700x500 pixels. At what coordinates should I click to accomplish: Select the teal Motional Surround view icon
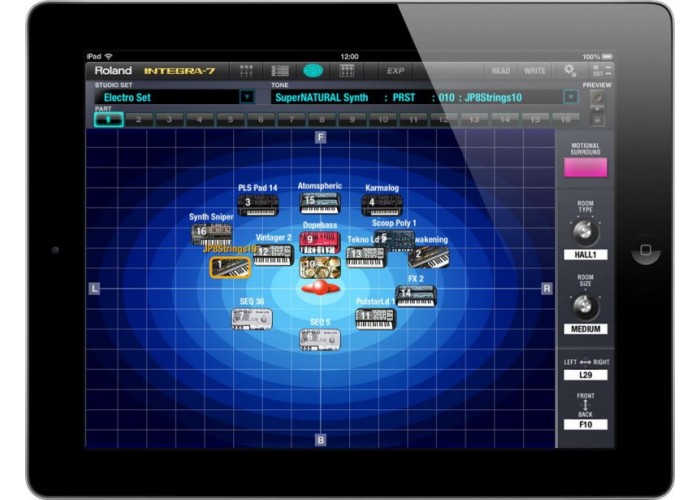pos(313,71)
